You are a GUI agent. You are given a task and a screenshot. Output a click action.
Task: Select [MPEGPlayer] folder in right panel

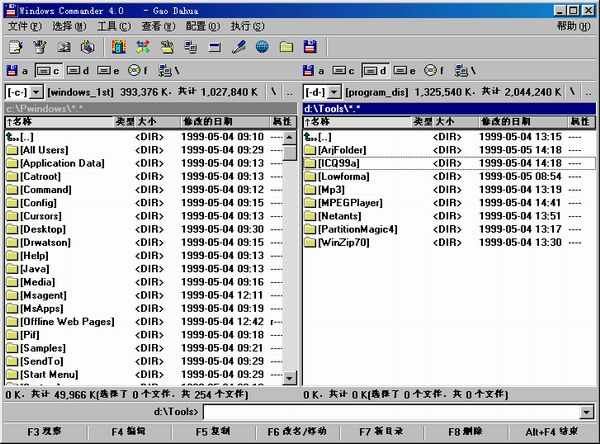tap(449, 203)
